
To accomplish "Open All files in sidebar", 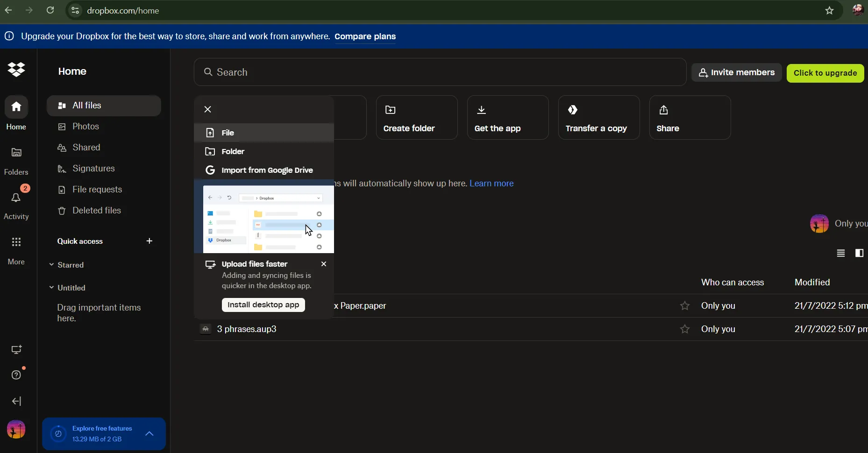I will [x=104, y=106].
